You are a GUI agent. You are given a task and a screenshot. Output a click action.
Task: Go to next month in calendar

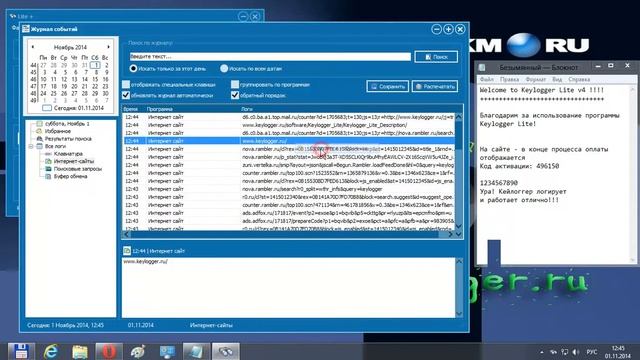coord(108,47)
